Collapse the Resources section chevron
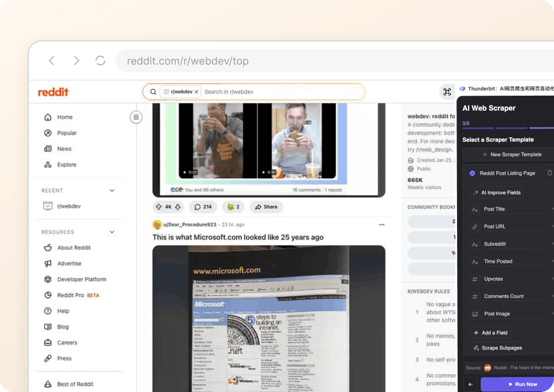Screen dimensions: 554x392 coord(112,232)
